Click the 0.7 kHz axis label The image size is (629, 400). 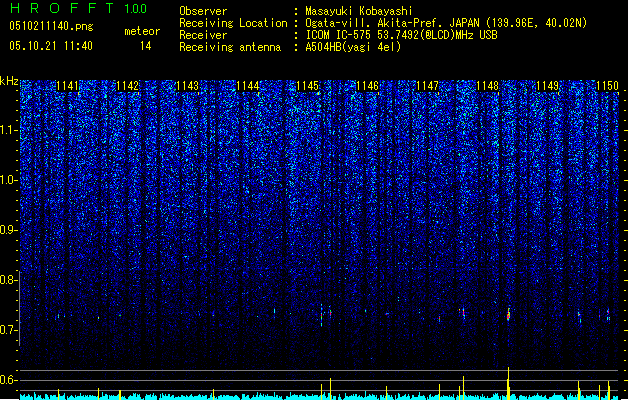[9, 330]
